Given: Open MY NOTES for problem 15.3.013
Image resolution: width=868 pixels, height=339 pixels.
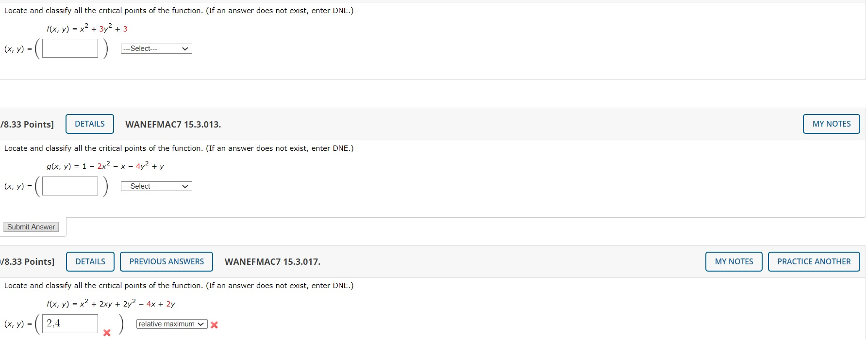Looking at the screenshot, I should click(x=831, y=124).
